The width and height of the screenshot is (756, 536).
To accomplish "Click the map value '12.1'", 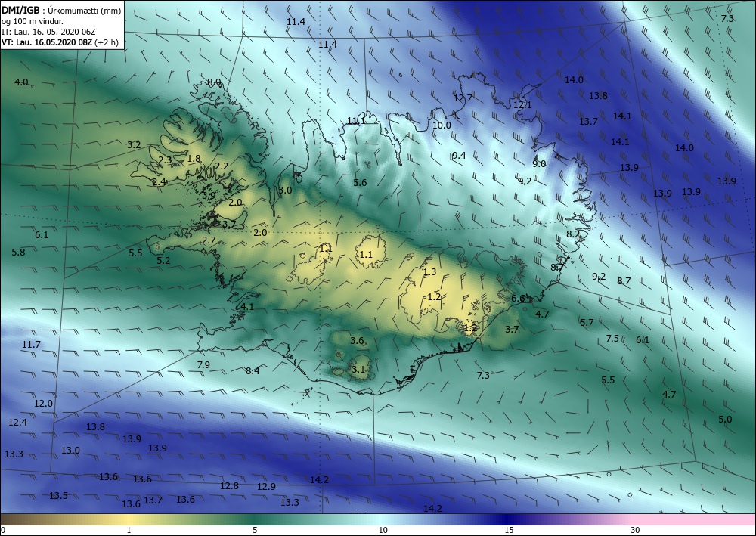I will (x=522, y=104).
